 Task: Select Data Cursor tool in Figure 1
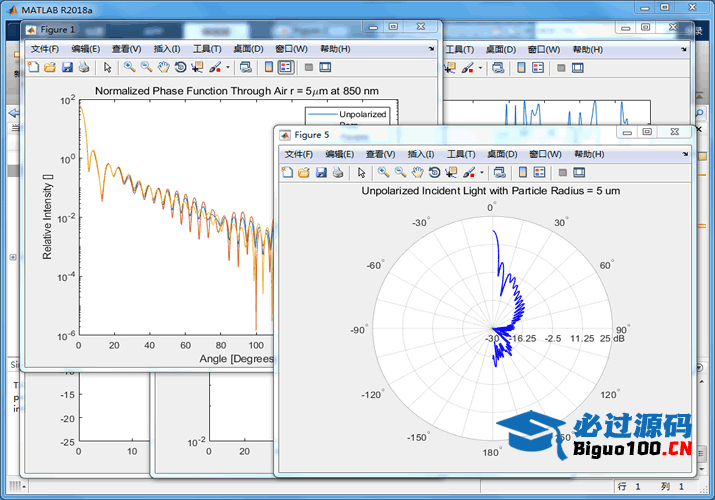197,67
